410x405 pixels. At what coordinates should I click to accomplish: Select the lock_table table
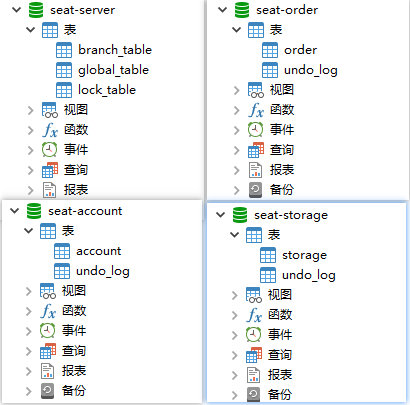(107, 90)
